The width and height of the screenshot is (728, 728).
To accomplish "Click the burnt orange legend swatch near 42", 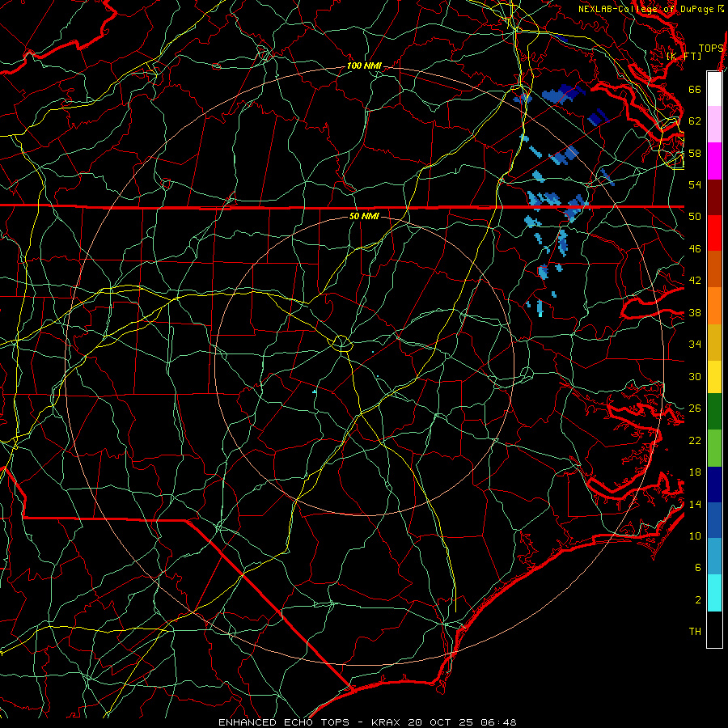I will click(x=714, y=269).
